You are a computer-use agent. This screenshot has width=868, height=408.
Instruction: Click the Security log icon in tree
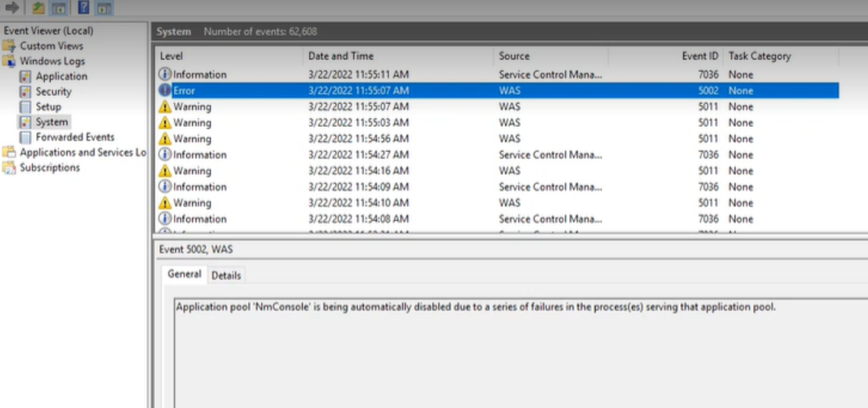(26, 92)
